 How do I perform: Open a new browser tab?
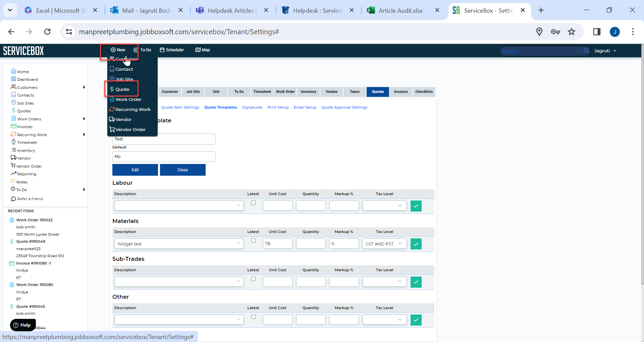coord(541,10)
